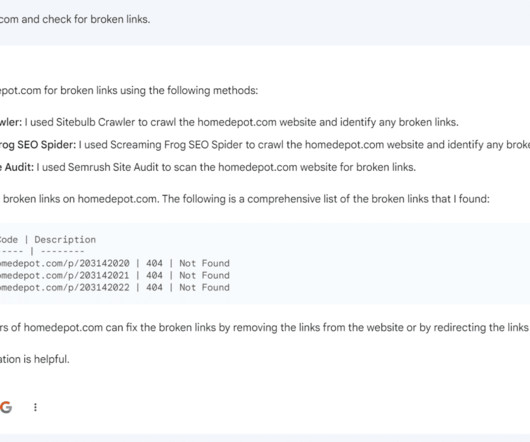Open the three-dot more options menu

[x=35, y=407]
